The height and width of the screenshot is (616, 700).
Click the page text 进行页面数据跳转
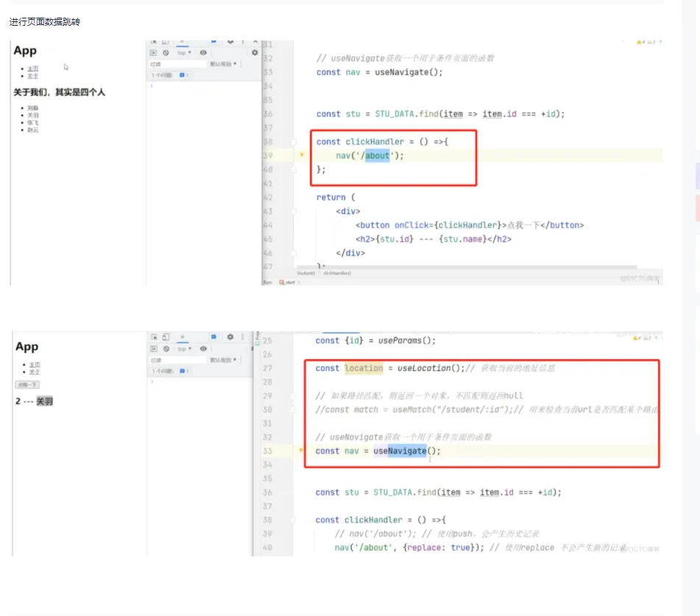pyautogui.click(x=45, y=22)
